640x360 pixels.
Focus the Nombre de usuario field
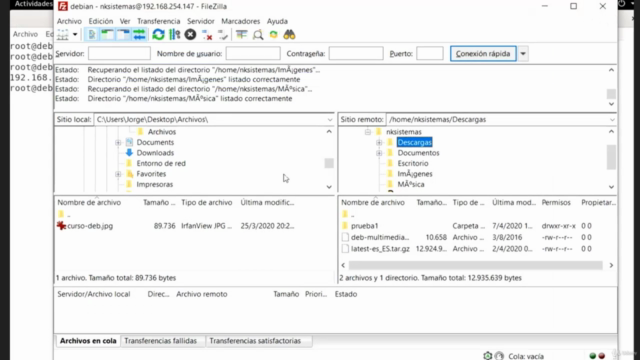coord(253,53)
